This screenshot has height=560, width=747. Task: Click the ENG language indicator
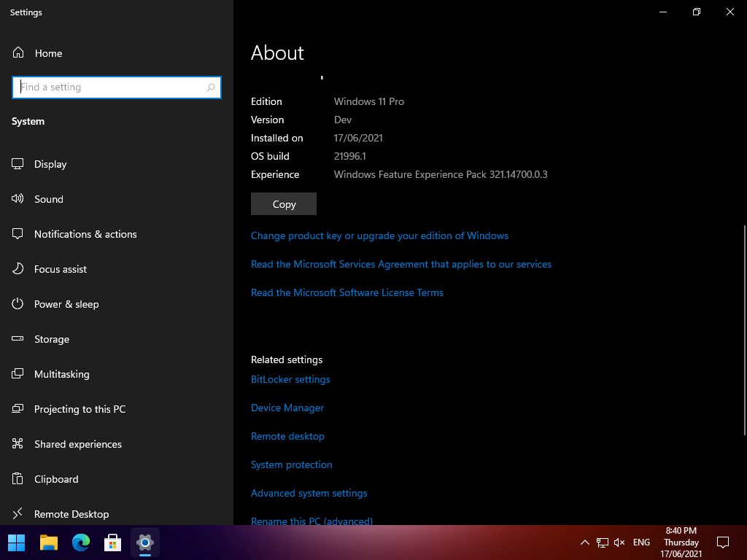pyautogui.click(x=641, y=542)
